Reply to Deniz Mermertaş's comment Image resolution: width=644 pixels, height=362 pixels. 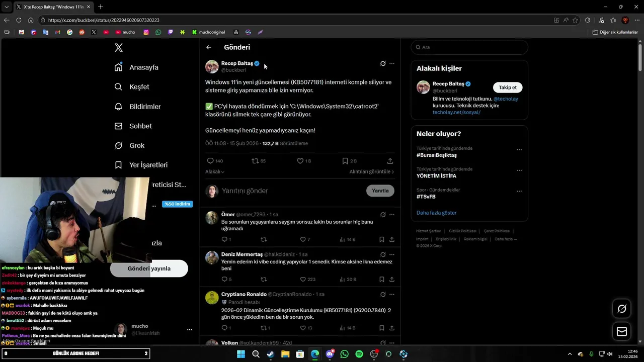point(226,280)
